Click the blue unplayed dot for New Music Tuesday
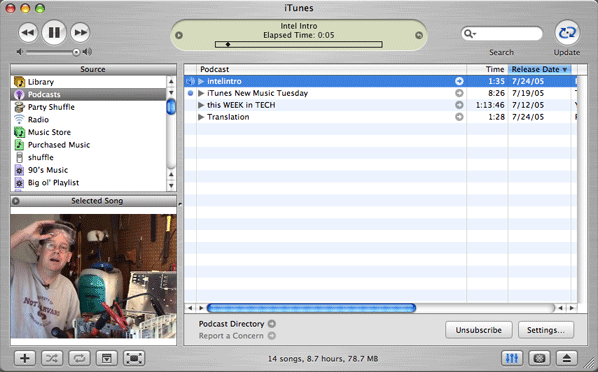Image resolution: width=598 pixels, height=372 pixels. click(190, 93)
